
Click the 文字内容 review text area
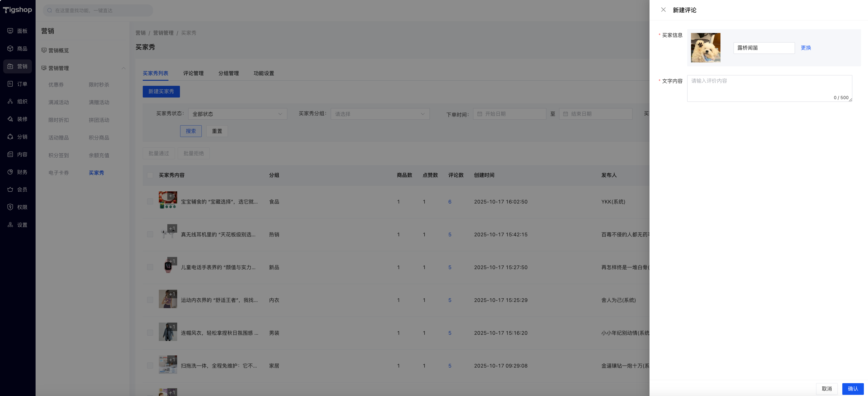769,88
